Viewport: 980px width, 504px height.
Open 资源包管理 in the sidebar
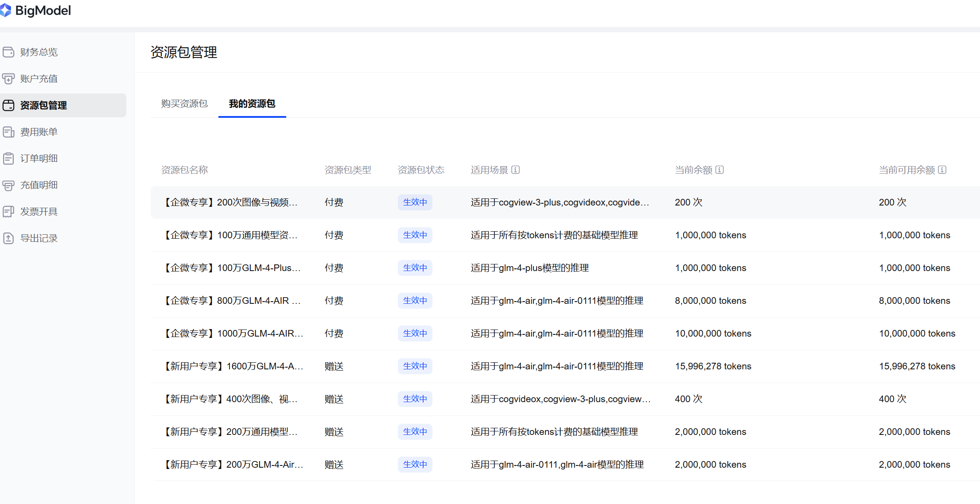point(43,105)
